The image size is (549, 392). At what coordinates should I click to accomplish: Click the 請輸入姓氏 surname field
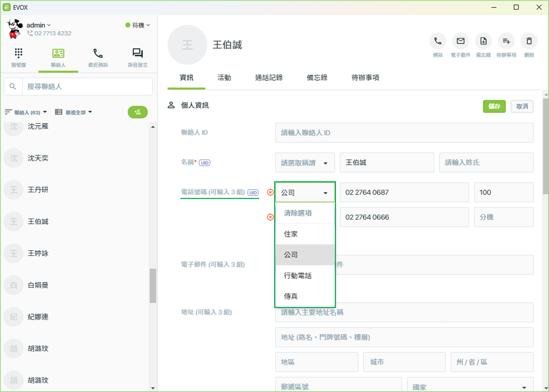pyautogui.click(x=486, y=162)
